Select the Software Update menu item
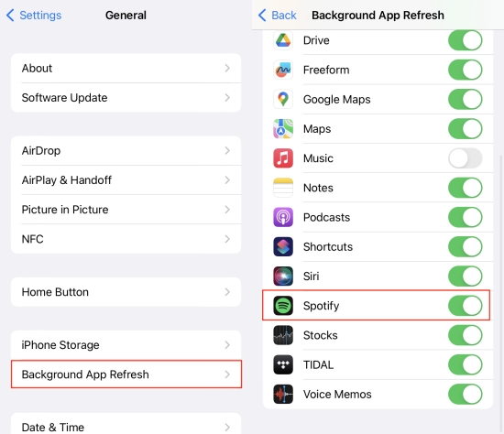 point(126,98)
